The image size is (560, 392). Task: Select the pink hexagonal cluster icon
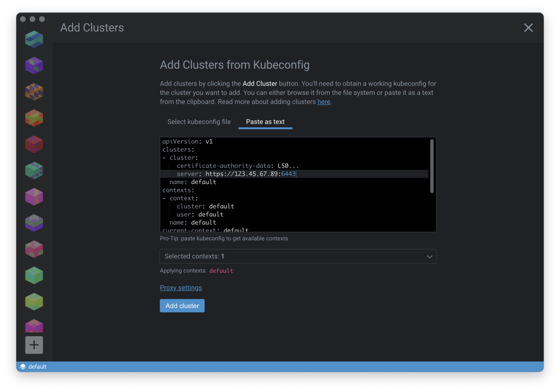coord(34,197)
